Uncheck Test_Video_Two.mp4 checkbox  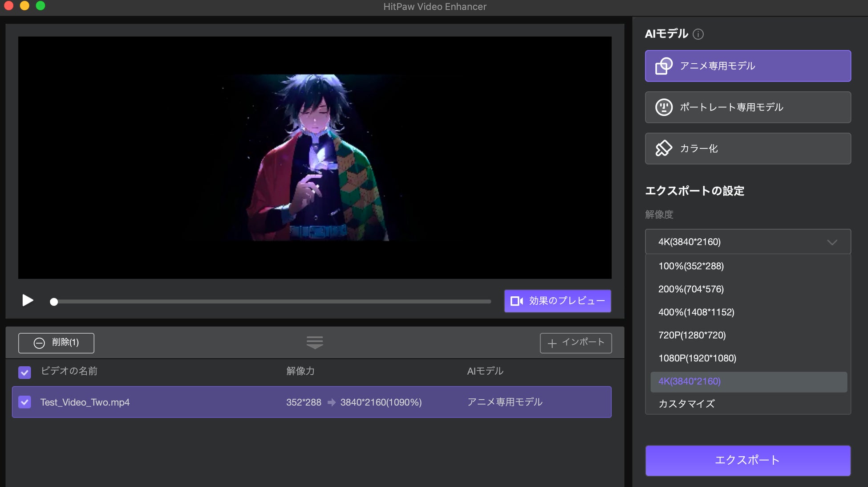click(x=25, y=402)
